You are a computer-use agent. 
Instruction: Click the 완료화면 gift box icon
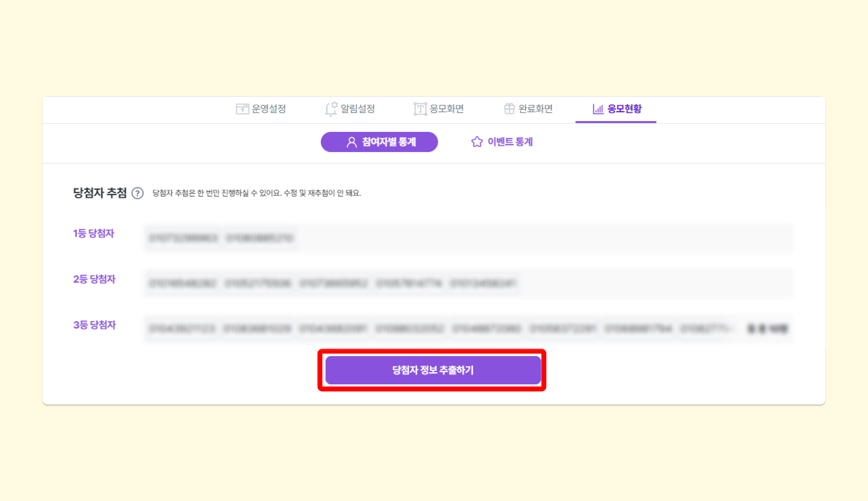509,109
